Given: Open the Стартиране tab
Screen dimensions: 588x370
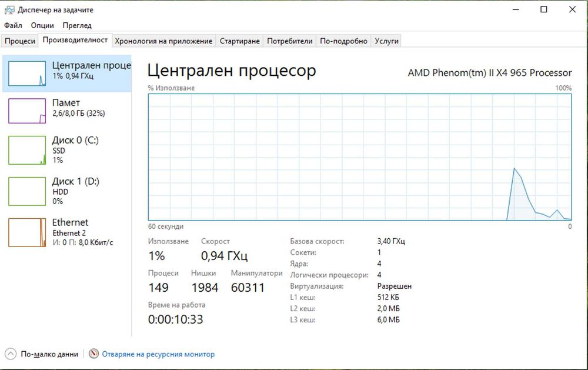Looking at the screenshot, I should coord(240,41).
